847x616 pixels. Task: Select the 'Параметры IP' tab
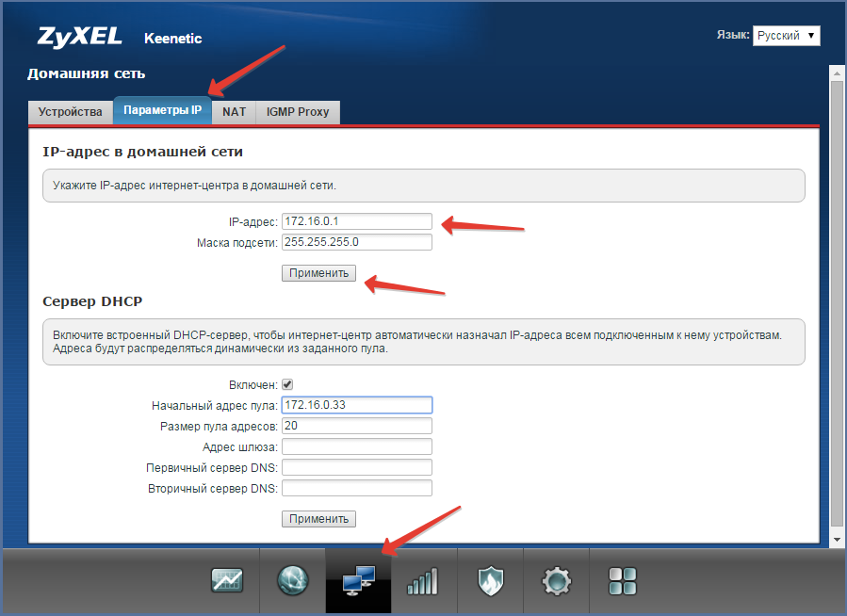(162, 110)
